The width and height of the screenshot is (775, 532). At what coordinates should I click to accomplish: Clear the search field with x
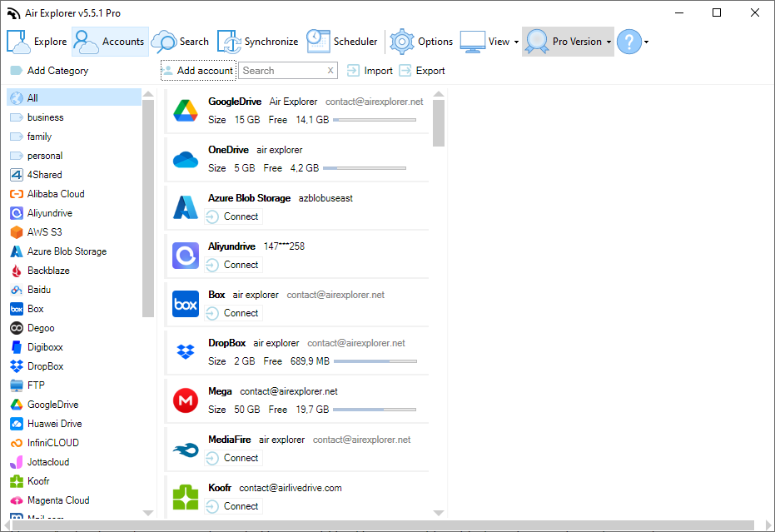[330, 71]
